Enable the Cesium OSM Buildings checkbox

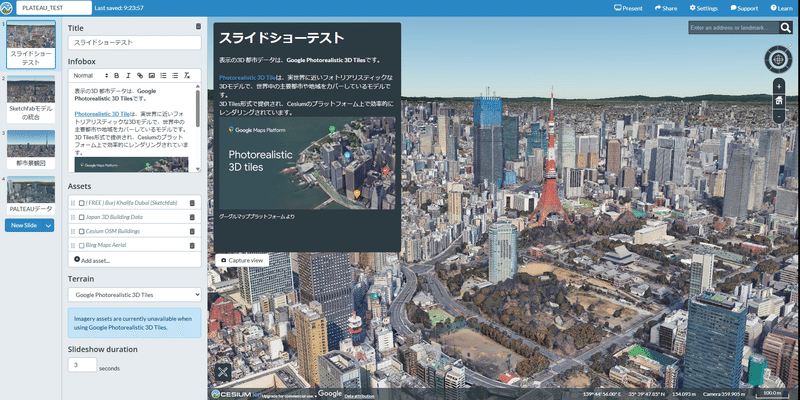point(82,231)
